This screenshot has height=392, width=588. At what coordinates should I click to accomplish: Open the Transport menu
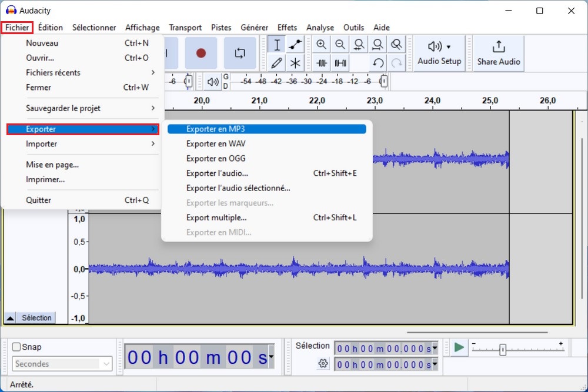[185, 28]
